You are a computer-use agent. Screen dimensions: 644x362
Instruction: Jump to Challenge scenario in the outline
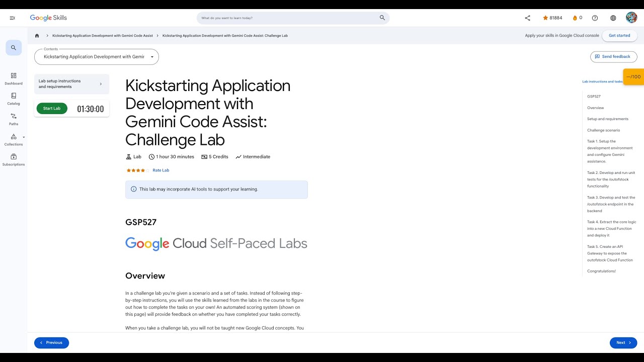click(604, 130)
